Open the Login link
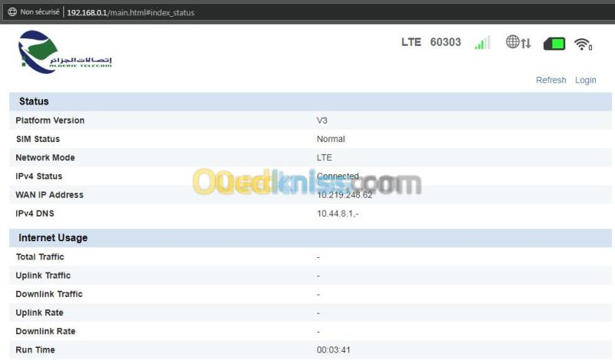The width and height of the screenshot is (615, 364). [585, 81]
